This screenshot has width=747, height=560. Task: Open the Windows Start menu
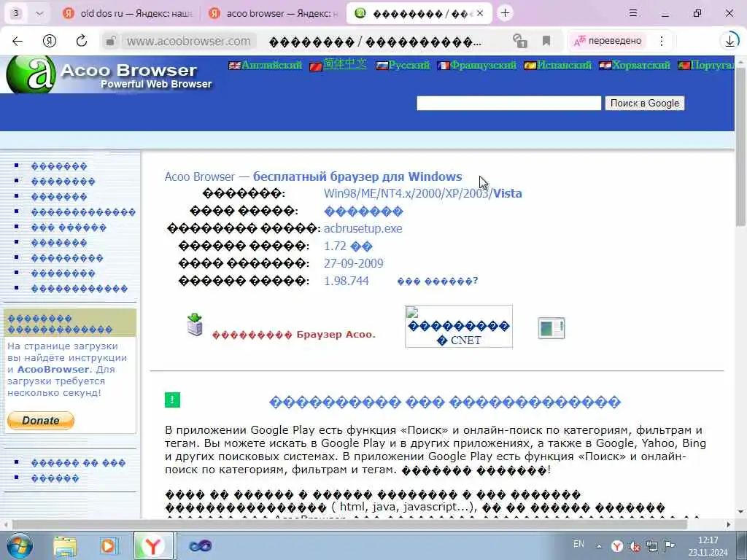(19, 546)
